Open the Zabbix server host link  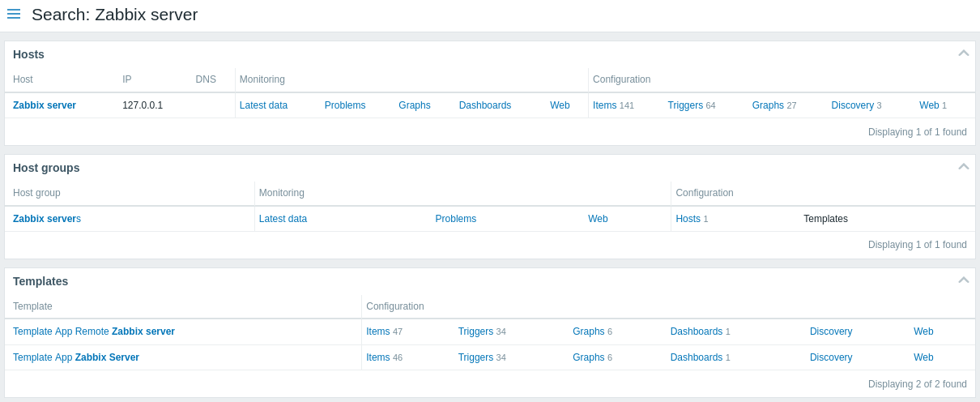coord(45,105)
